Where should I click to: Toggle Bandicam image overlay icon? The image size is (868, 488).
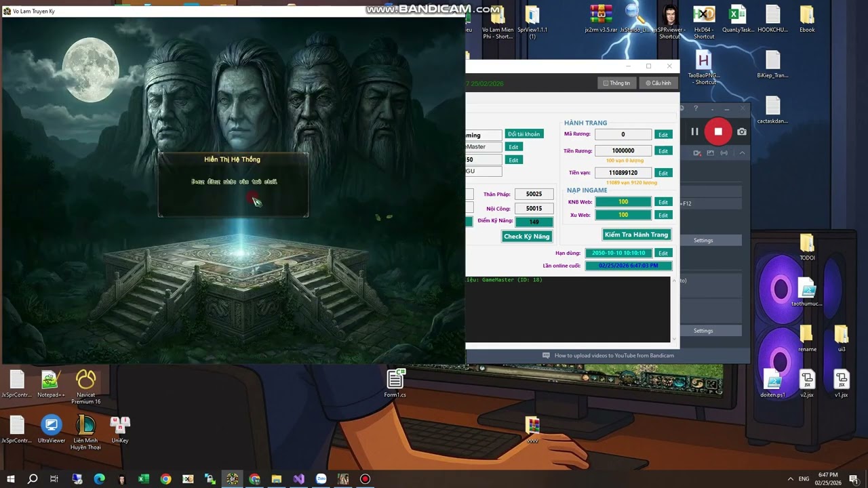[710, 153]
